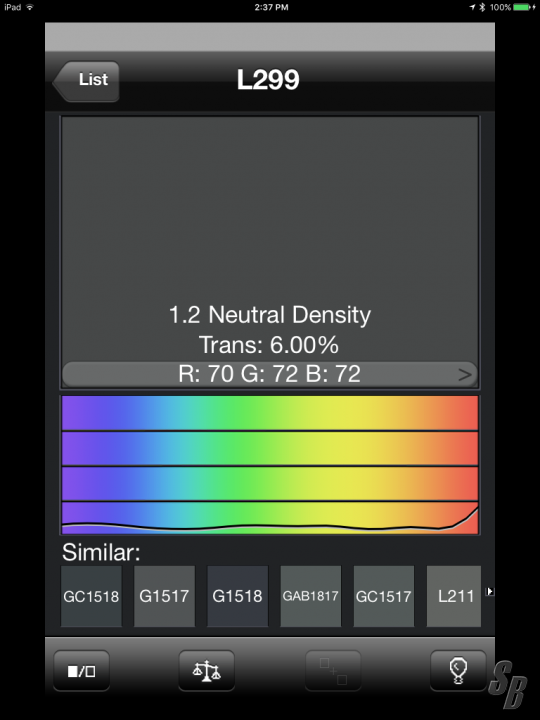
Task: Tap the light bulb icon
Action: [458, 671]
